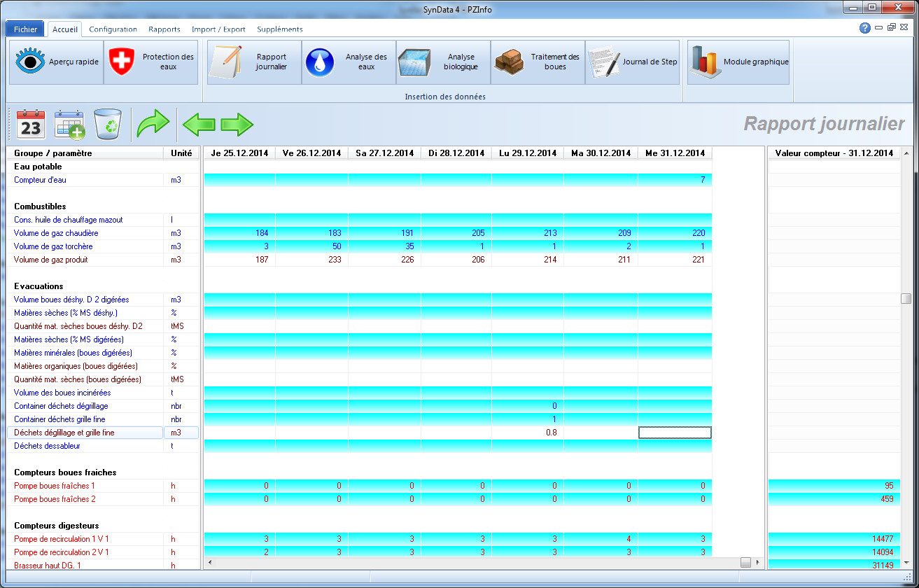Open Journal de Step module
Image resolution: width=919 pixels, height=588 pixels.
tap(632, 62)
